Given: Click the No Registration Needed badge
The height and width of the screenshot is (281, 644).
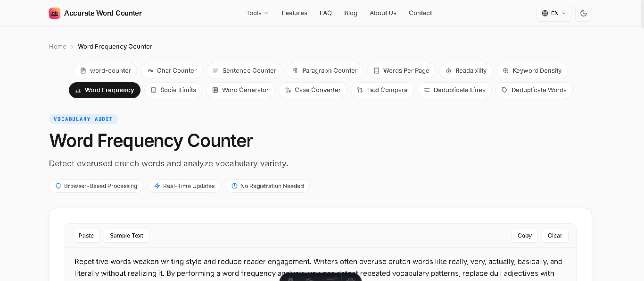Looking at the screenshot, I should point(267,186).
